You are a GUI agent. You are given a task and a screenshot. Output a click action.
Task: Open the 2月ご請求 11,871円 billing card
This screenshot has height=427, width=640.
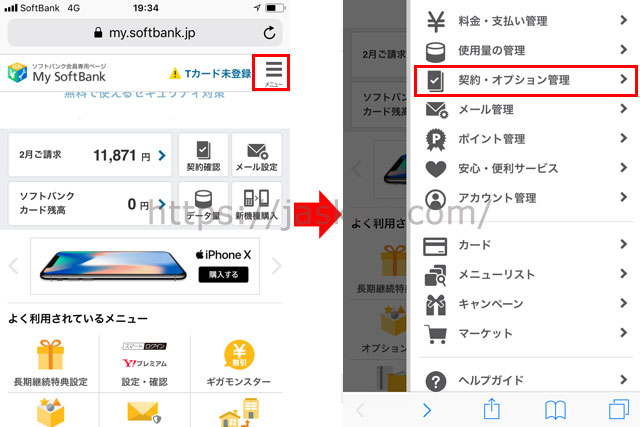[x=90, y=155]
